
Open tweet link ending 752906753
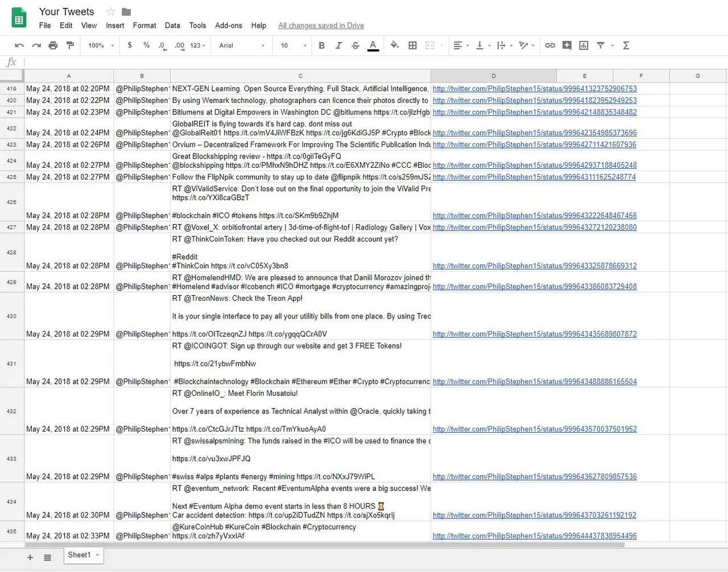coord(535,89)
